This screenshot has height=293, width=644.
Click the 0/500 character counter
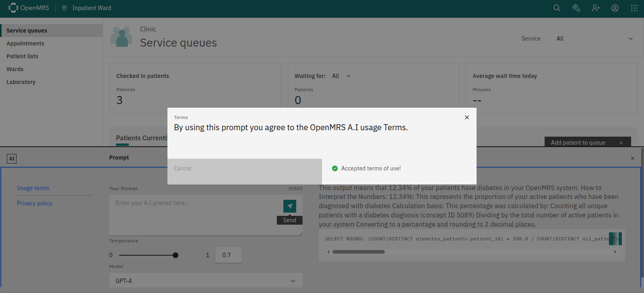(x=295, y=189)
